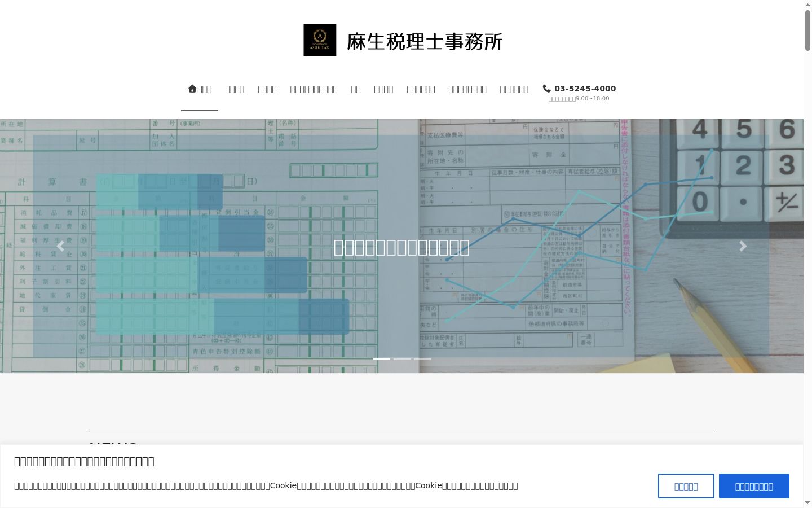Click the solid blue cookie banner button
Image resolution: width=812 pixels, height=508 pixels.
[754, 486]
